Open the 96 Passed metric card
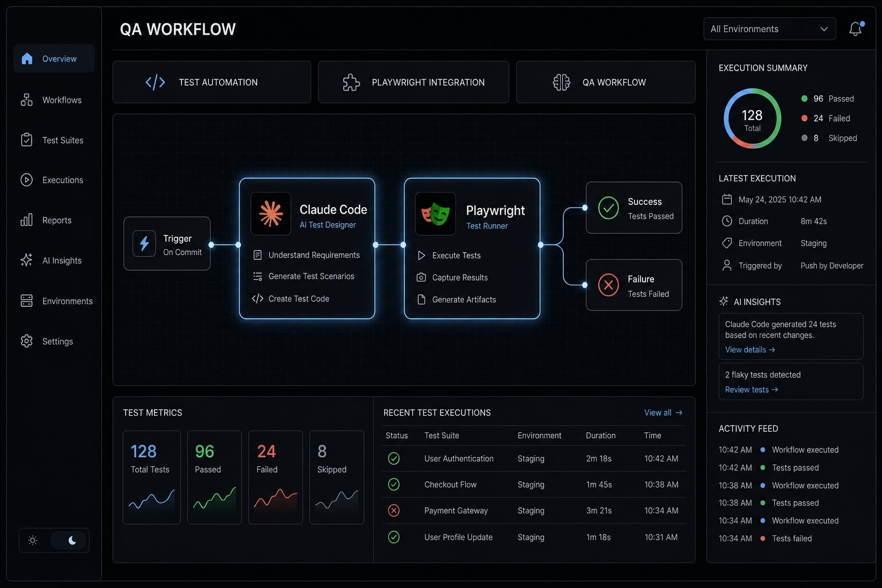Image resolution: width=882 pixels, height=588 pixels. click(x=214, y=477)
